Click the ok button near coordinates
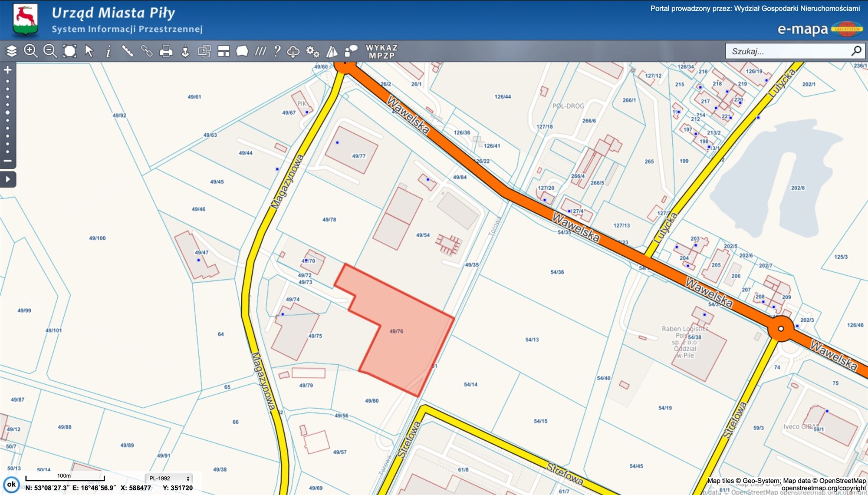This screenshot has height=495, width=868. coord(11,484)
